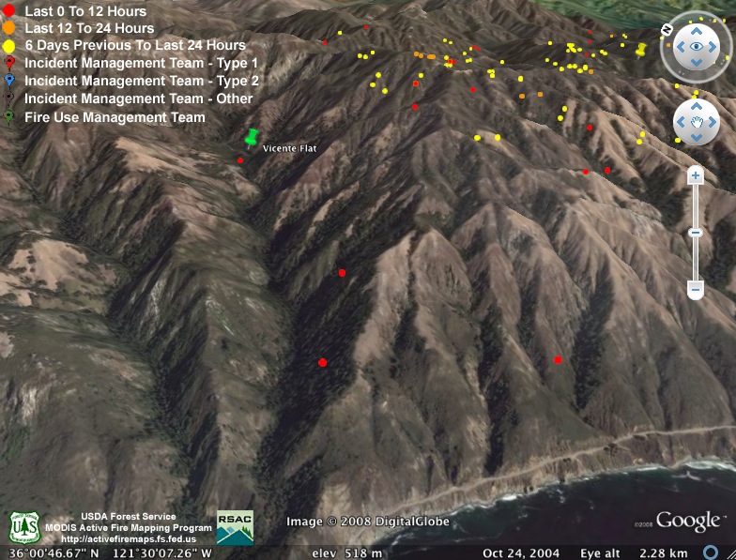
Task: Click the US Forest Service shield logo
Action: 23,527
